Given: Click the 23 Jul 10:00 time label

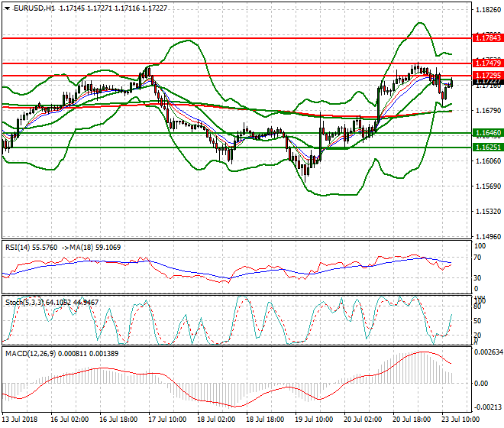Looking at the screenshot, I should tap(460, 420).
